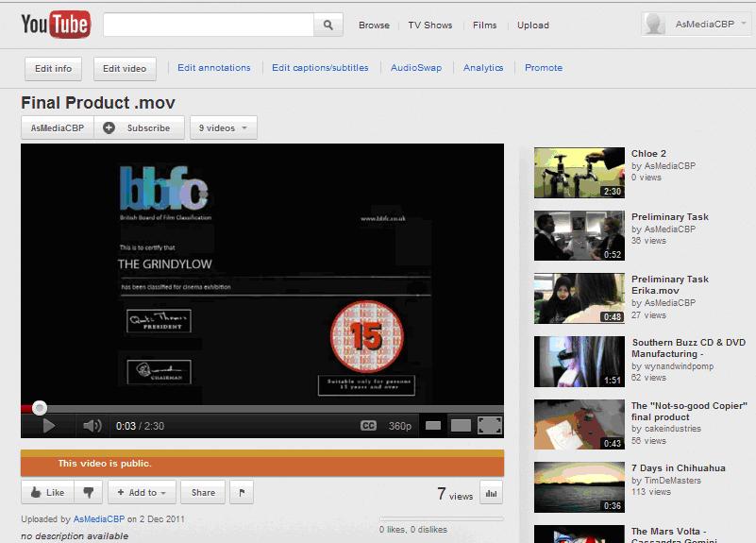The width and height of the screenshot is (756, 543).
Task: Open Edit captions/subtitles link
Action: pyautogui.click(x=320, y=68)
